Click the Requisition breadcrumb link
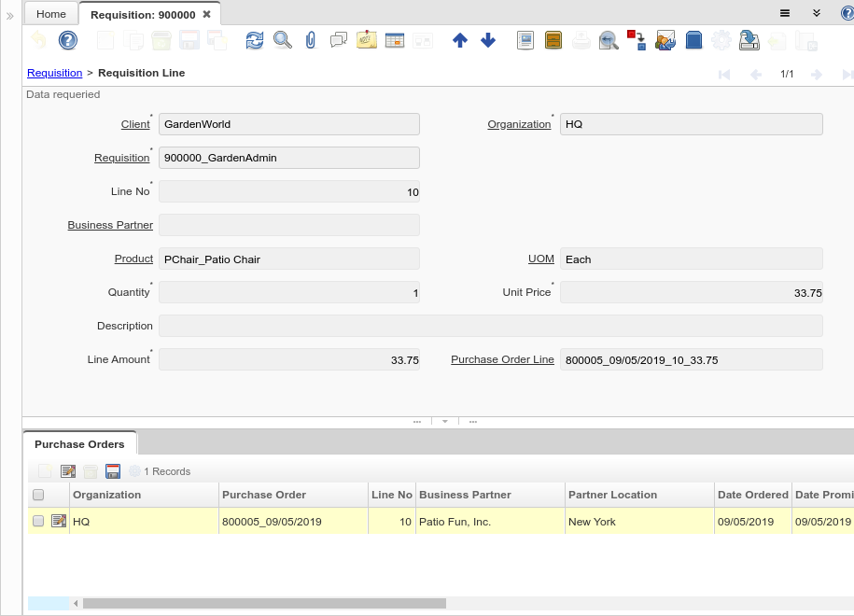 click(x=54, y=73)
